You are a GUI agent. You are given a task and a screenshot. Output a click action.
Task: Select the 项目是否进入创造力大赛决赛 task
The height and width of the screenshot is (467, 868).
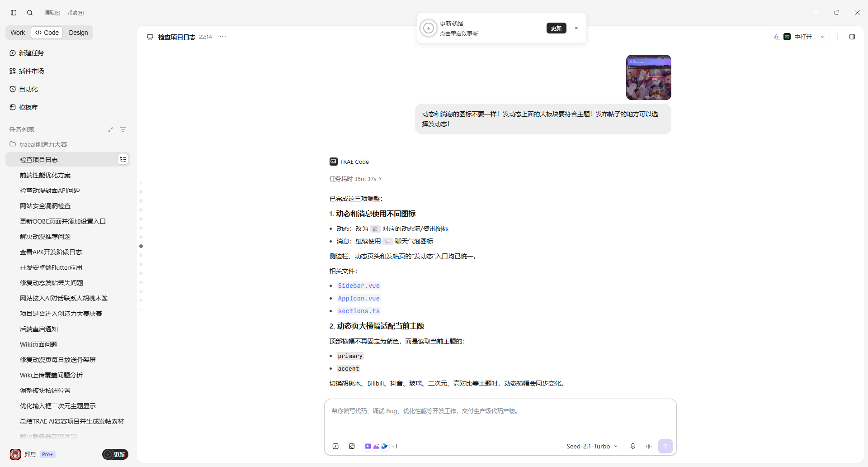pos(68,314)
